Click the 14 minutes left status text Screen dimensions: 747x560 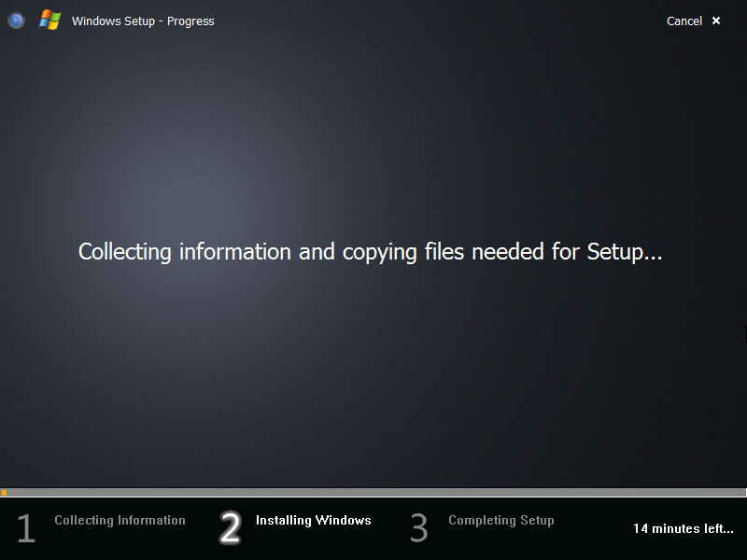click(683, 528)
